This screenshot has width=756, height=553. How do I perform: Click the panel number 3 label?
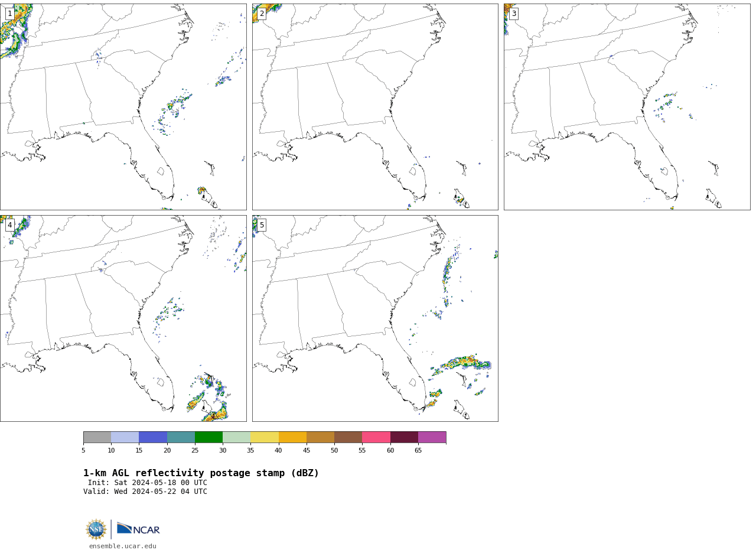[x=513, y=14]
